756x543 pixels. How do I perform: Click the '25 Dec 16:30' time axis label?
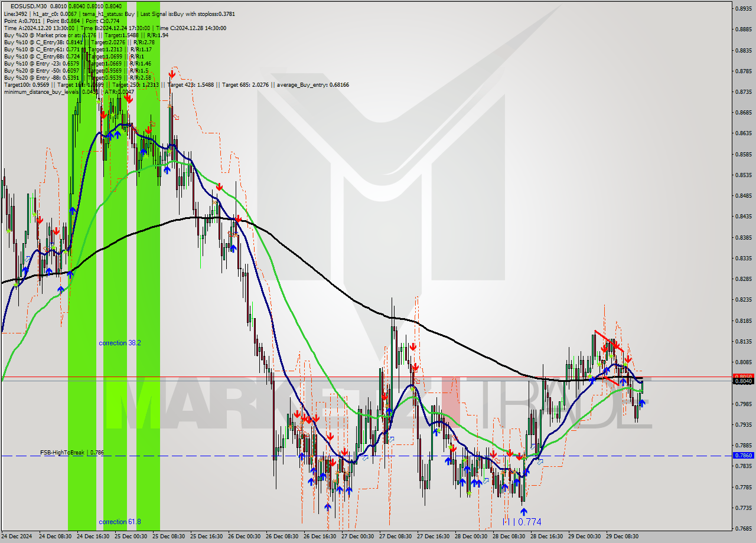[207, 537]
